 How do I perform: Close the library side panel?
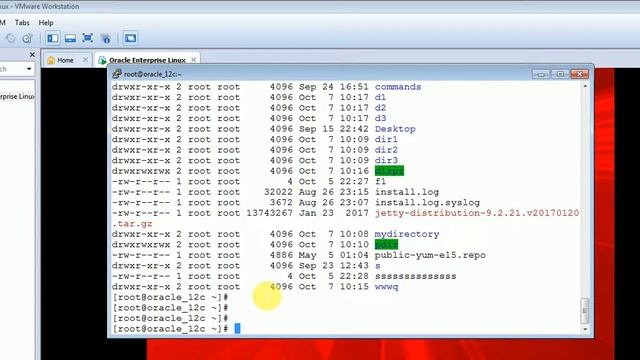click(32, 54)
